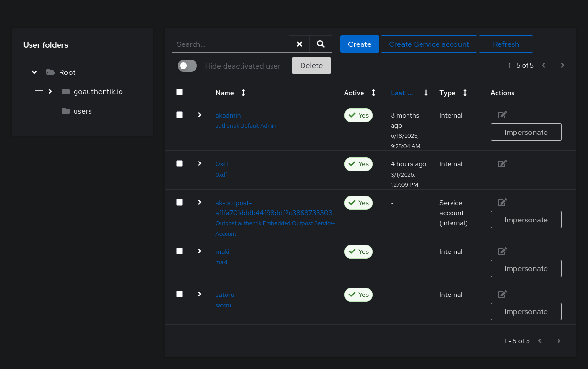Click edit icon for akadmin user
588x369 pixels.
[502, 115]
